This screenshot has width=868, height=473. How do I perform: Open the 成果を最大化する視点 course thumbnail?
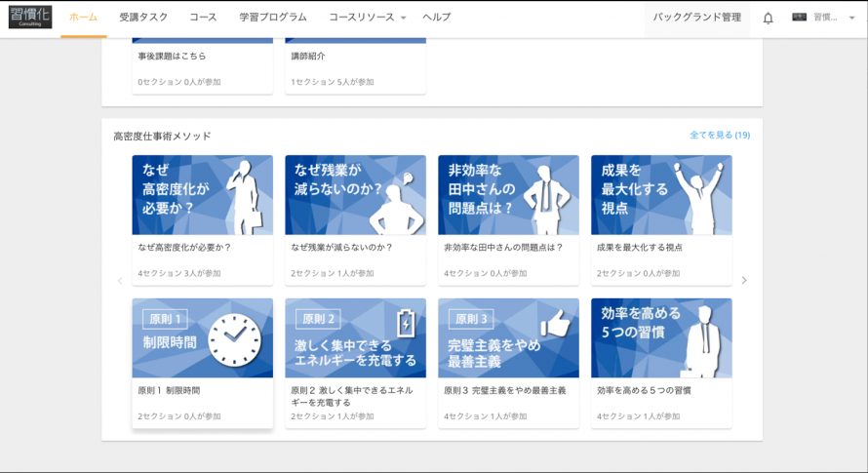click(x=661, y=195)
